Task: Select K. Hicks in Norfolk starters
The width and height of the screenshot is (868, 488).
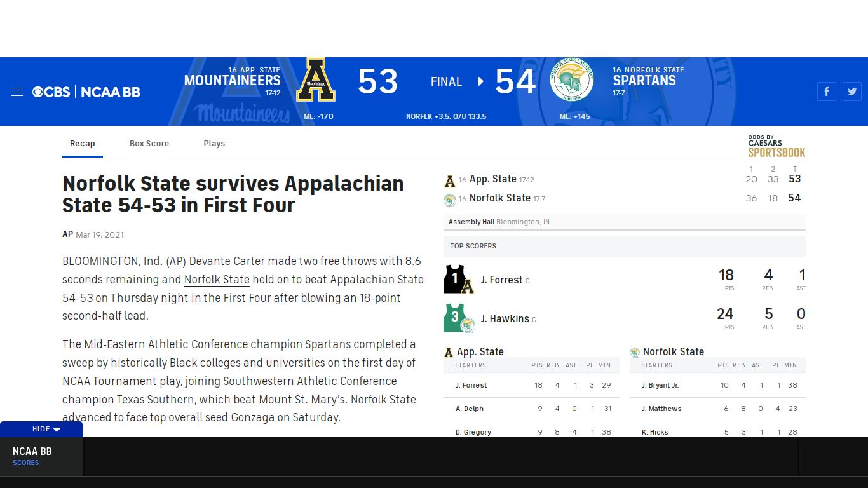Action: coord(654,432)
